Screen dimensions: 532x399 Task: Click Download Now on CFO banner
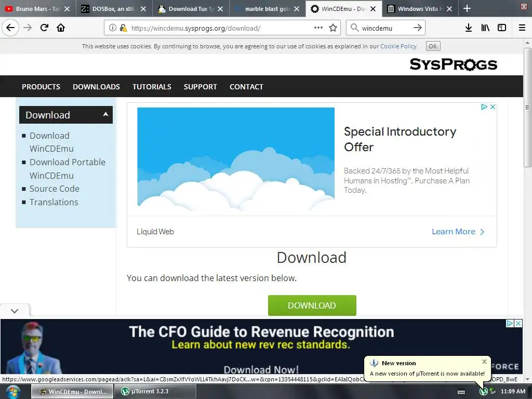(261, 369)
